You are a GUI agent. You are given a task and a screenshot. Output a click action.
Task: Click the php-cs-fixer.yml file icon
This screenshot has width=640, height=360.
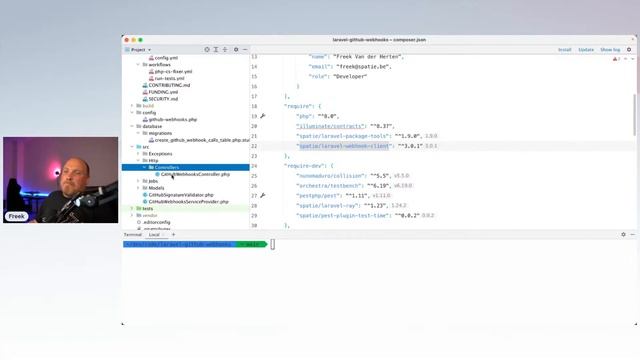tap(151, 71)
